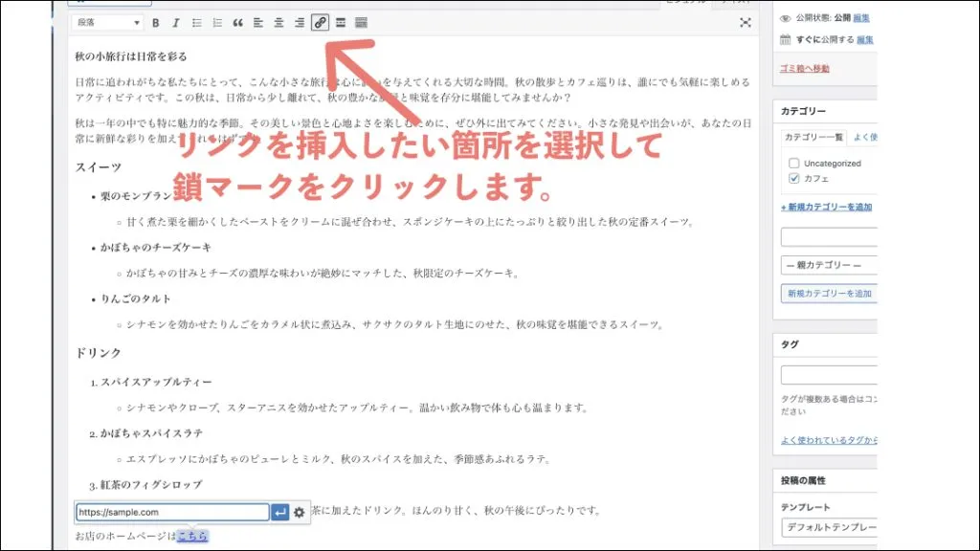Align text left
The image size is (980, 551).
(x=258, y=23)
